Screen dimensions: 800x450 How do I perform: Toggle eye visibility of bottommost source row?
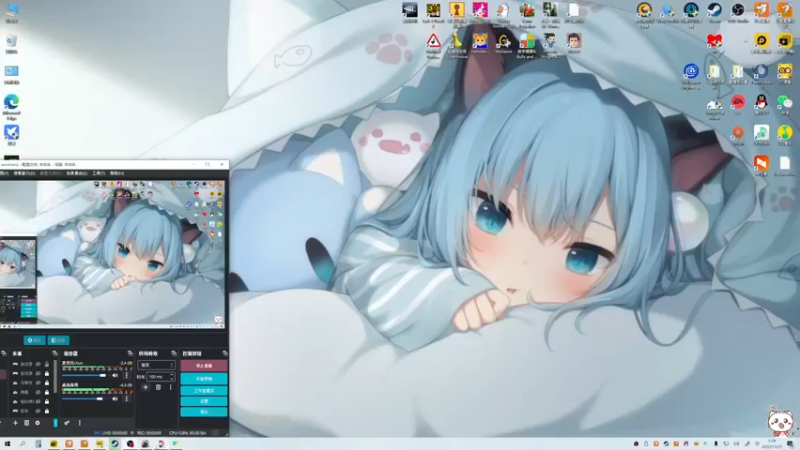click(x=38, y=411)
